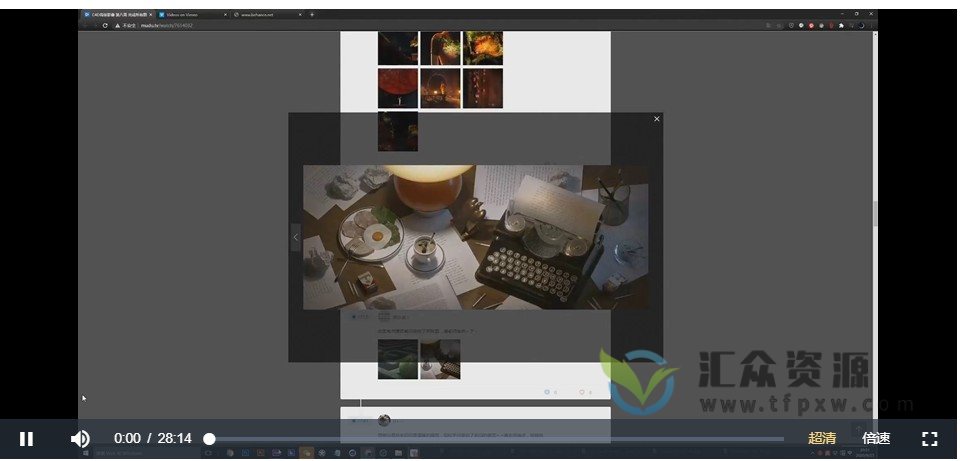Open the 超清 quality selector
Screen dimensions: 961x461
pyautogui.click(x=822, y=439)
